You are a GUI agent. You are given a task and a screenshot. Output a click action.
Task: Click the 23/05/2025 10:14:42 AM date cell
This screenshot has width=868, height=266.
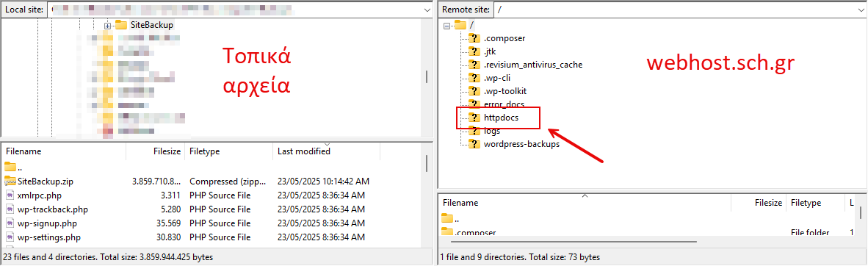click(x=323, y=181)
